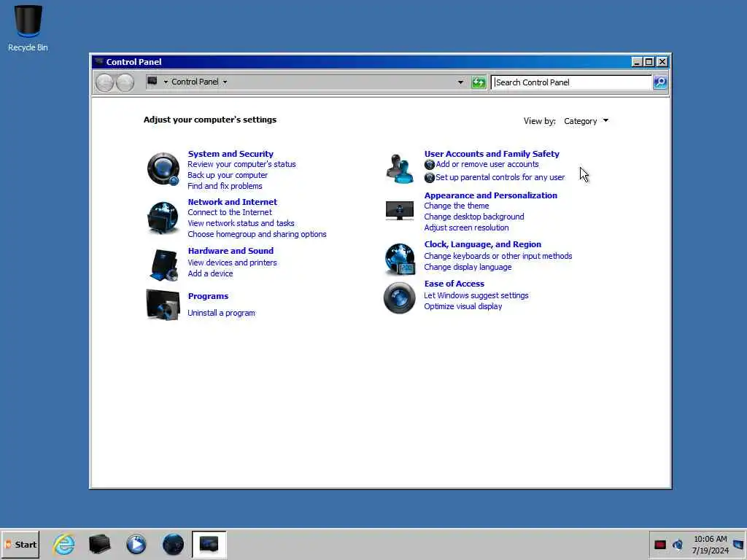Viewport: 747px width, 560px height.
Task: Click the Ease of Access icon
Action: point(399,297)
